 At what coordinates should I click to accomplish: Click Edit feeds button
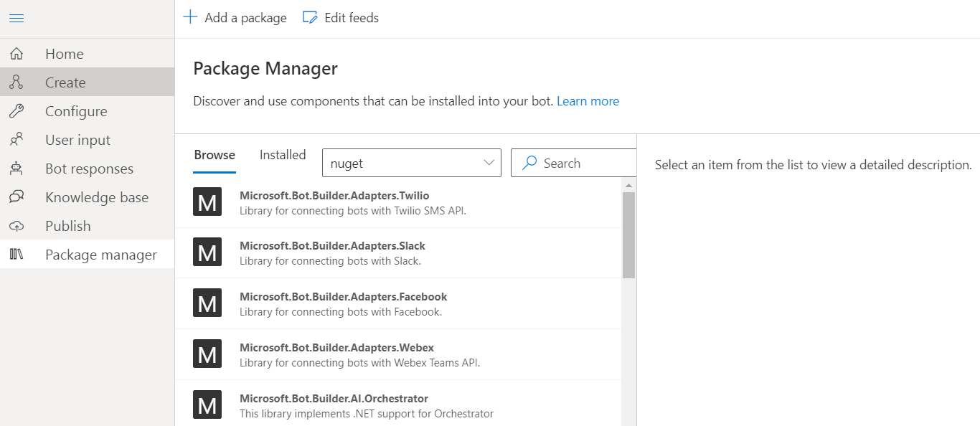tap(341, 18)
